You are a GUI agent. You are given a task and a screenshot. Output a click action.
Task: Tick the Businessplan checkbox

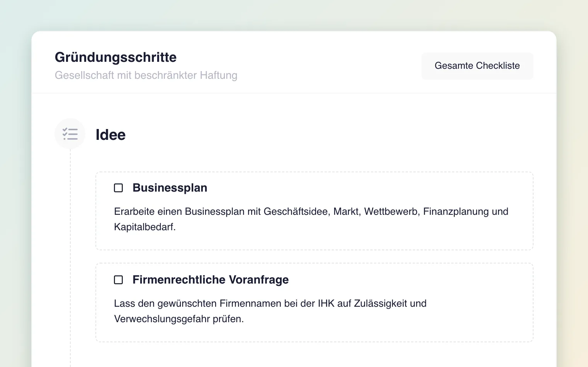coord(119,188)
